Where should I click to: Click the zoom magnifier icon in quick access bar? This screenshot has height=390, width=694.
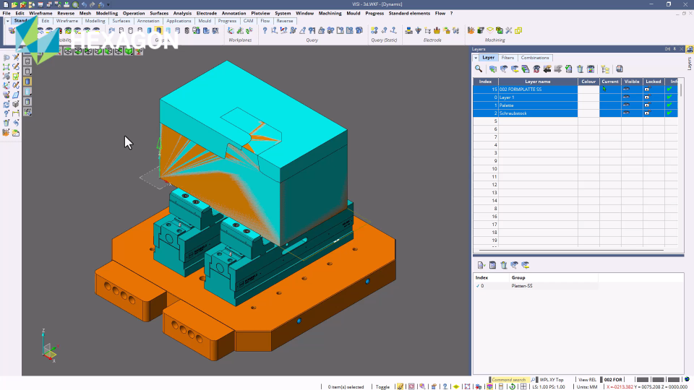(75, 4)
